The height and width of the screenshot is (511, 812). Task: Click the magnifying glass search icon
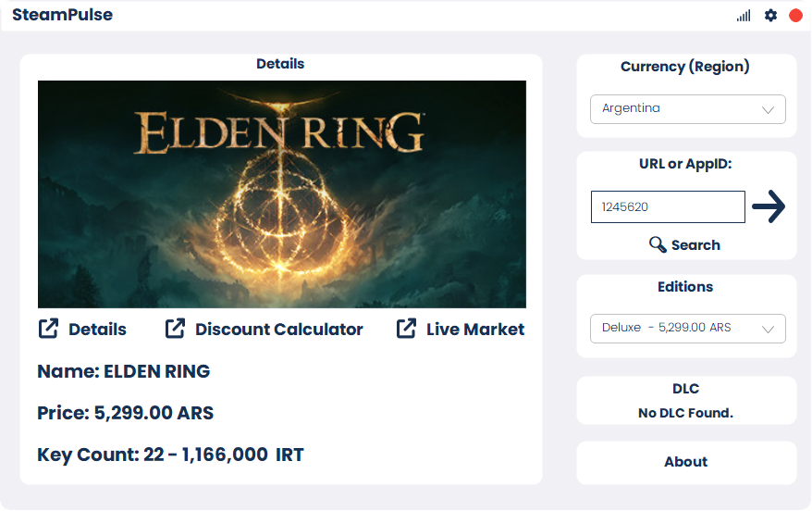click(658, 244)
